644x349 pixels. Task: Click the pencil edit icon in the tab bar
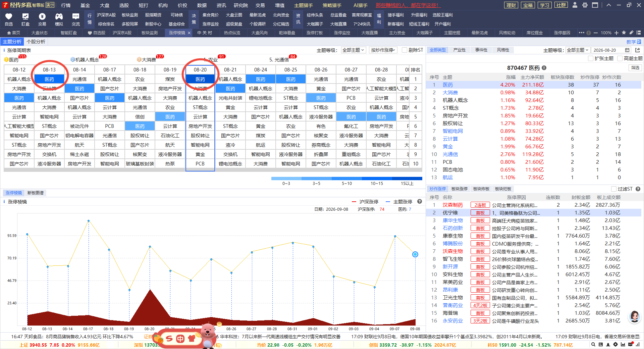click(631, 33)
